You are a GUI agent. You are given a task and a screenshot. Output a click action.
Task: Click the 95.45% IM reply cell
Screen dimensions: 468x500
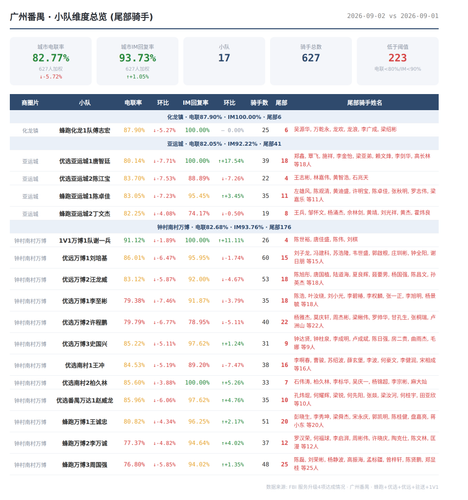[199, 196]
